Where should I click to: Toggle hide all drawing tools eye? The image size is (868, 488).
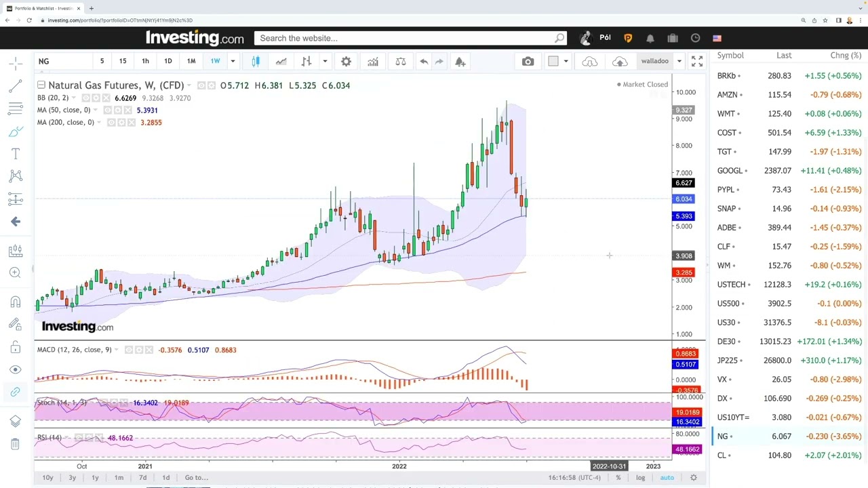[x=16, y=369]
